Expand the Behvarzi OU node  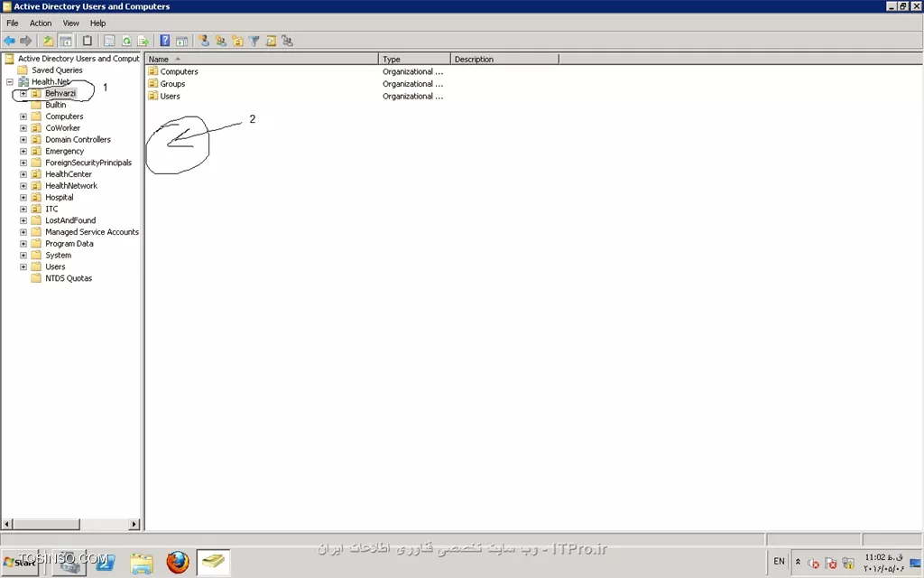click(x=23, y=93)
